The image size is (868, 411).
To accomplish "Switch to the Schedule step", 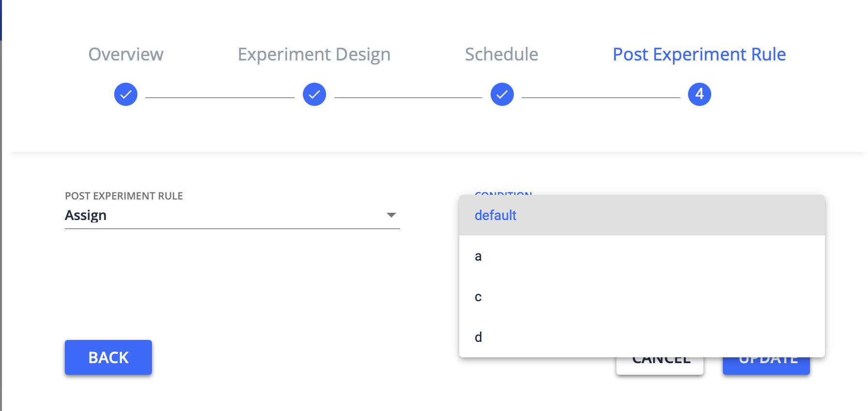I will 501,54.
